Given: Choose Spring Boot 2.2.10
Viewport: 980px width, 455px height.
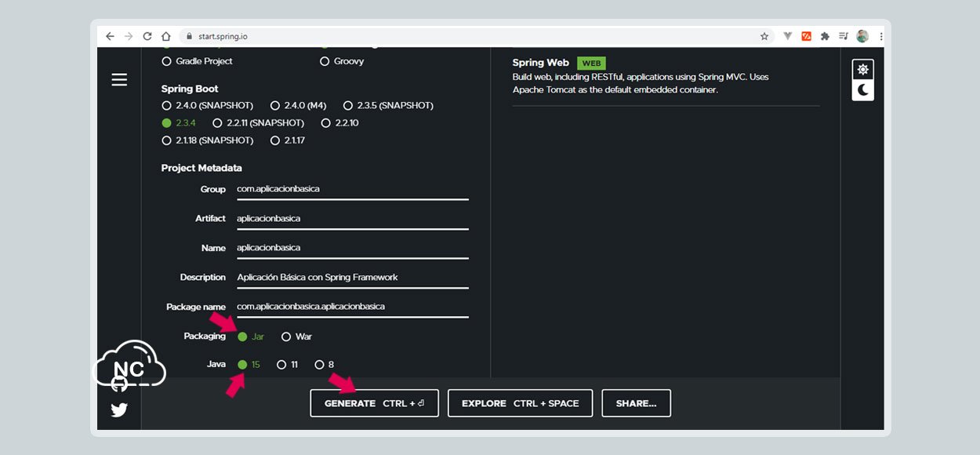Looking at the screenshot, I should [x=340, y=123].
